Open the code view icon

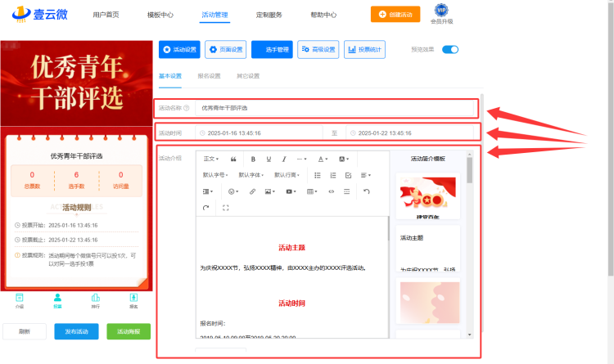[332, 191]
